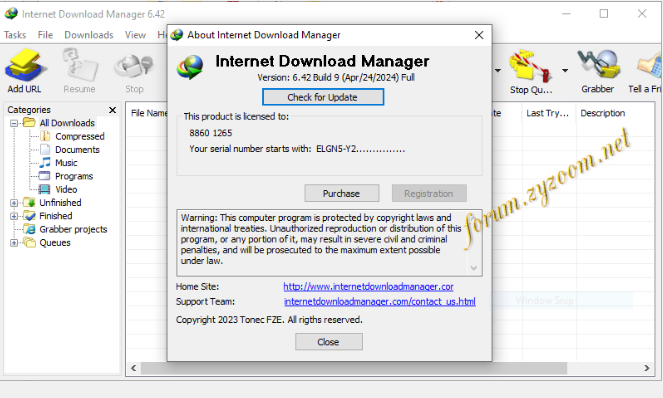Open dropdown arrow left of Stop Queue icon
Viewport: 663px width, 398px height.
pyautogui.click(x=498, y=71)
